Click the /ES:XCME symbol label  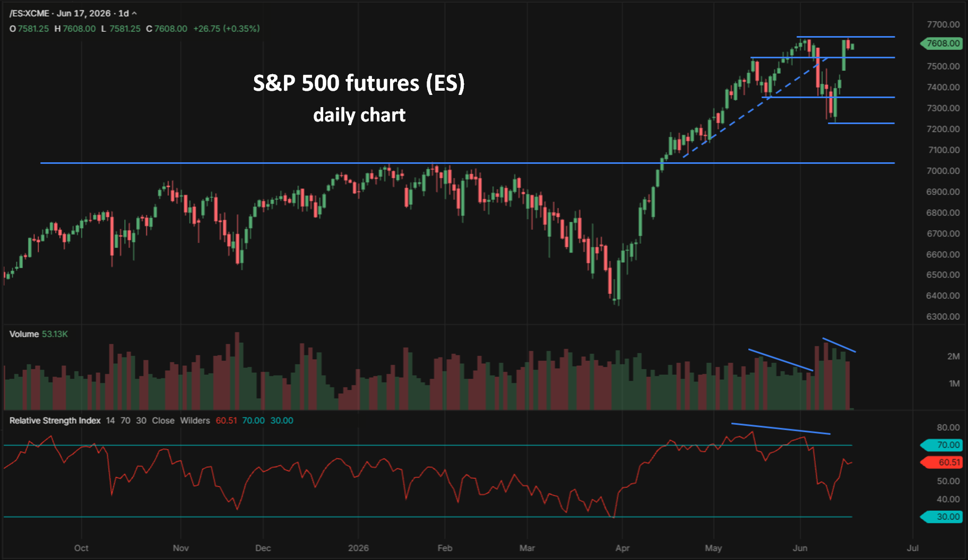coord(29,13)
